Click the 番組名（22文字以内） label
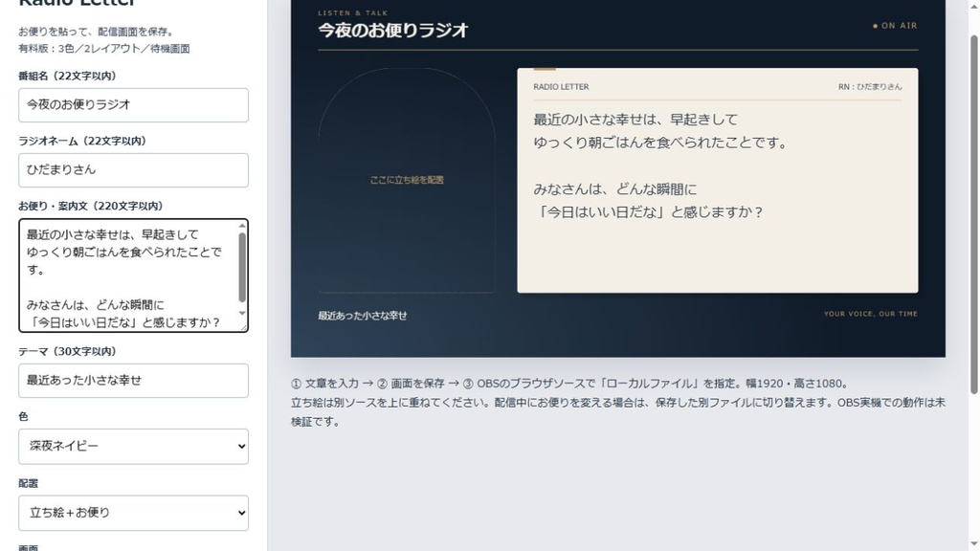This screenshot has width=980, height=551. (x=68, y=76)
